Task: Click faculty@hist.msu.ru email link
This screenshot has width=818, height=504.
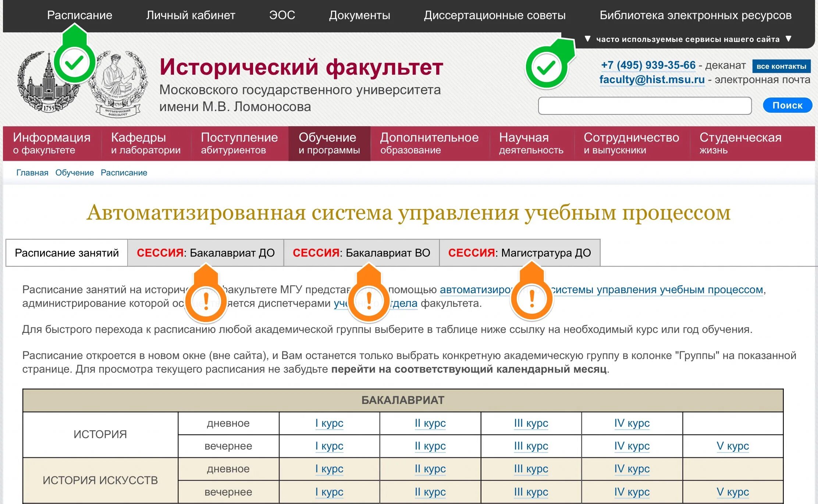Action: point(652,80)
